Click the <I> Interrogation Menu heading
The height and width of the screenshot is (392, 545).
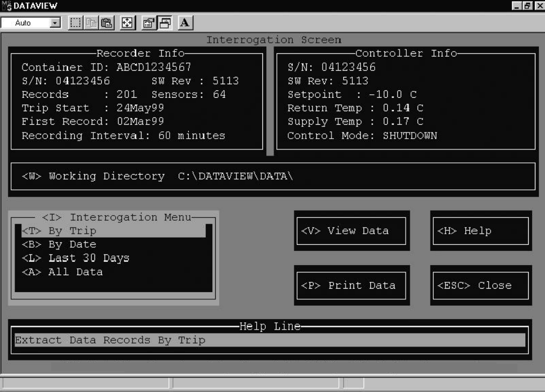[116, 217]
